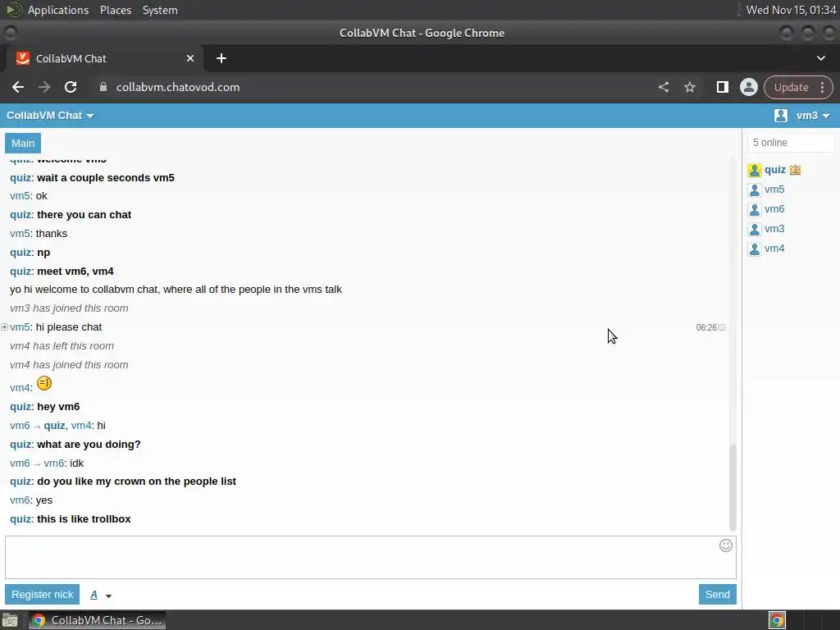Click message 'do you like my crown'

tap(137, 482)
